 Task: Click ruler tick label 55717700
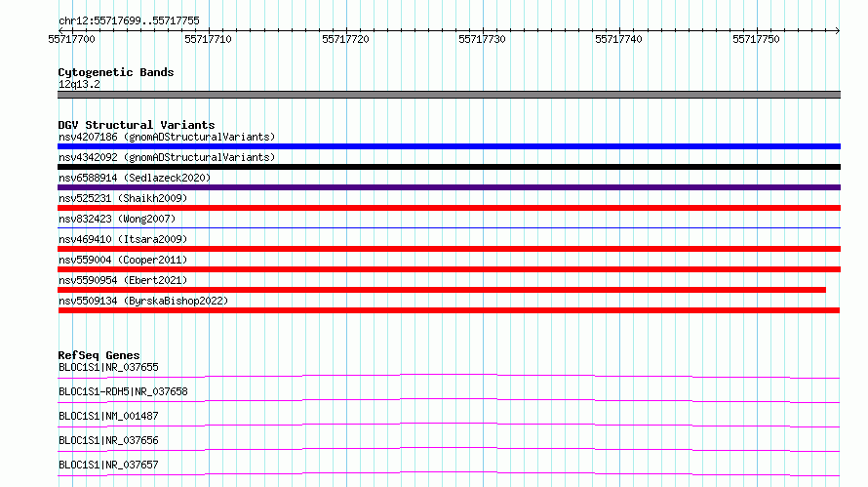[71, 39]
